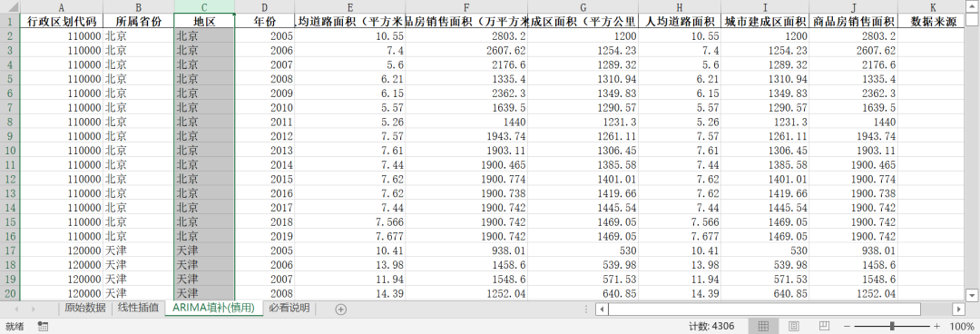Click cell 13.98 in column E

(350, 265)
